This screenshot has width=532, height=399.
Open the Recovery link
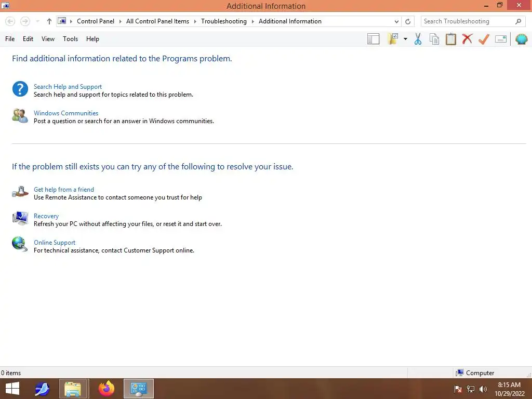tap(46, 216)
